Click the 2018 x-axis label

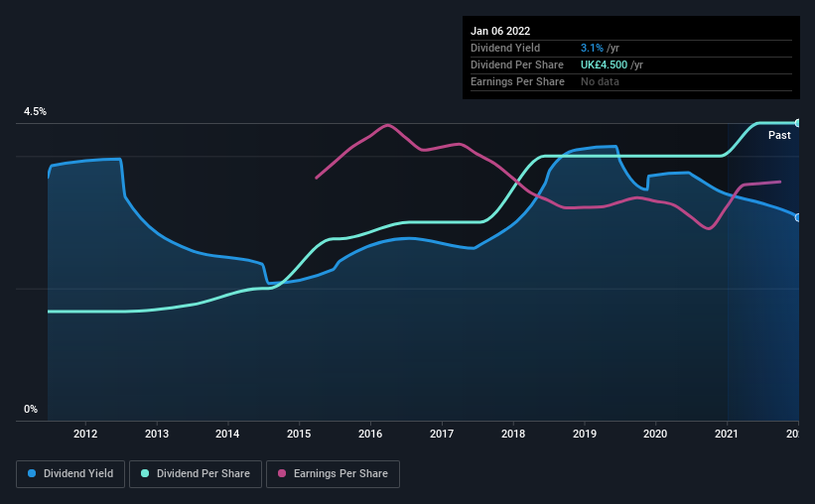point(513,434)
